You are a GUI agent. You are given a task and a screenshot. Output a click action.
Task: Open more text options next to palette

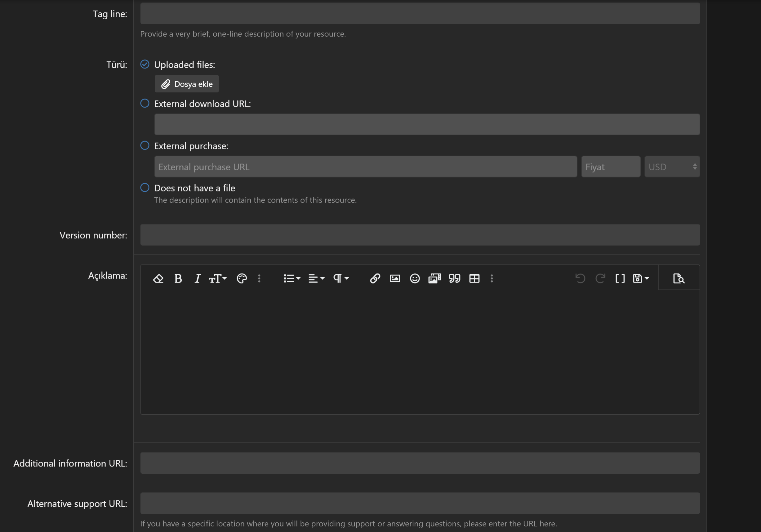click(259, 279)
